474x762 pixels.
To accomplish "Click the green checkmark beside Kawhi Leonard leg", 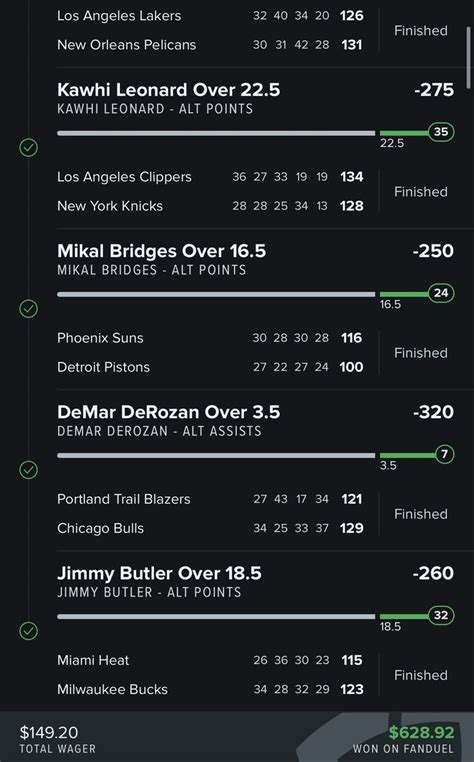I will click(x=29, y=147).
